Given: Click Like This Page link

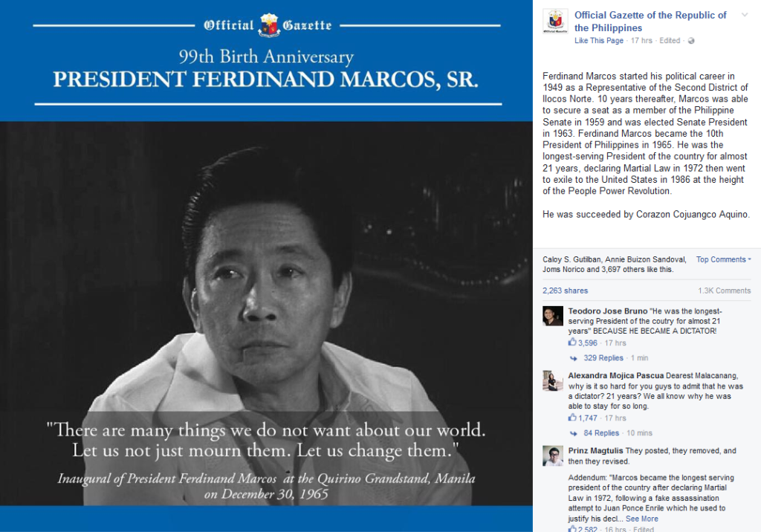Looking at the screenshot, I should click(x=599, y=41).
